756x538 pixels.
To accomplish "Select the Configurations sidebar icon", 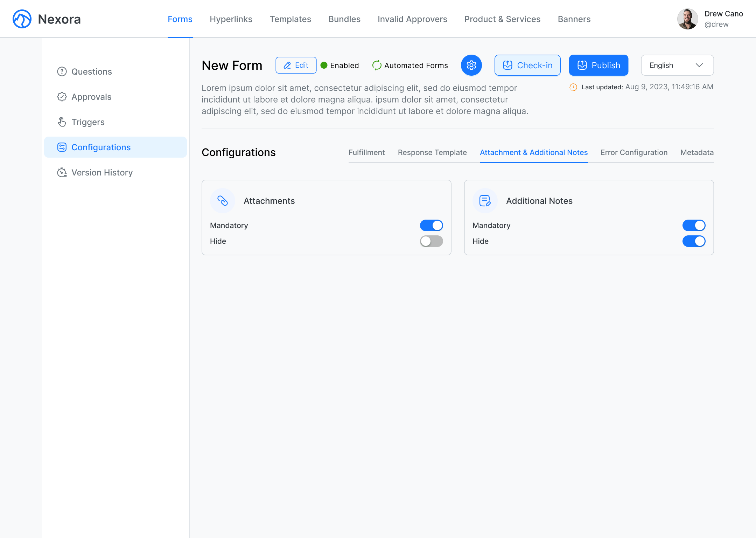I will pos(62,147).
